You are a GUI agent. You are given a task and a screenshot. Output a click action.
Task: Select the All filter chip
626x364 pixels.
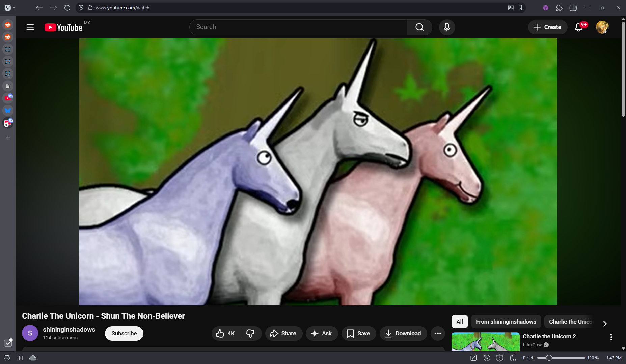[x=460, y=322]
